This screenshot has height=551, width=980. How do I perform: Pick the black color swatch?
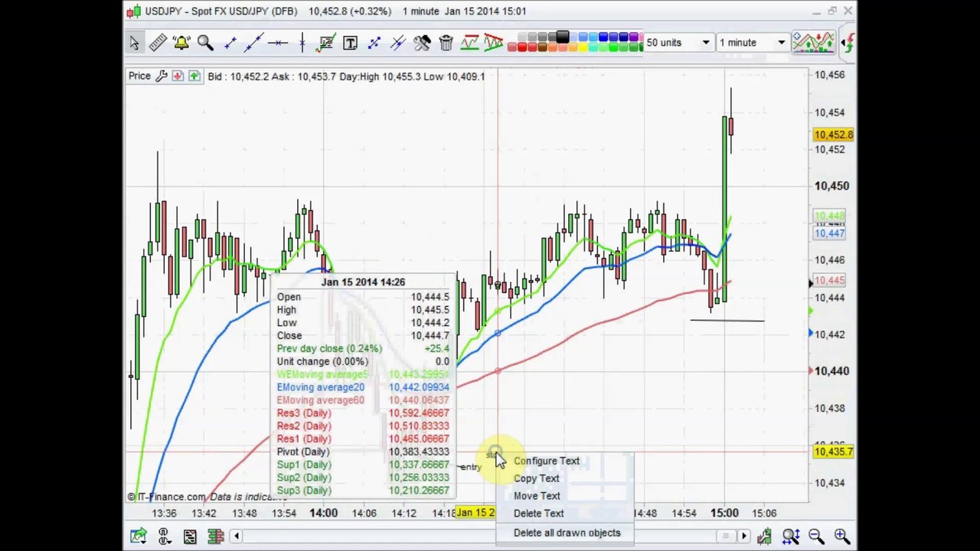[x=563, y=37]
